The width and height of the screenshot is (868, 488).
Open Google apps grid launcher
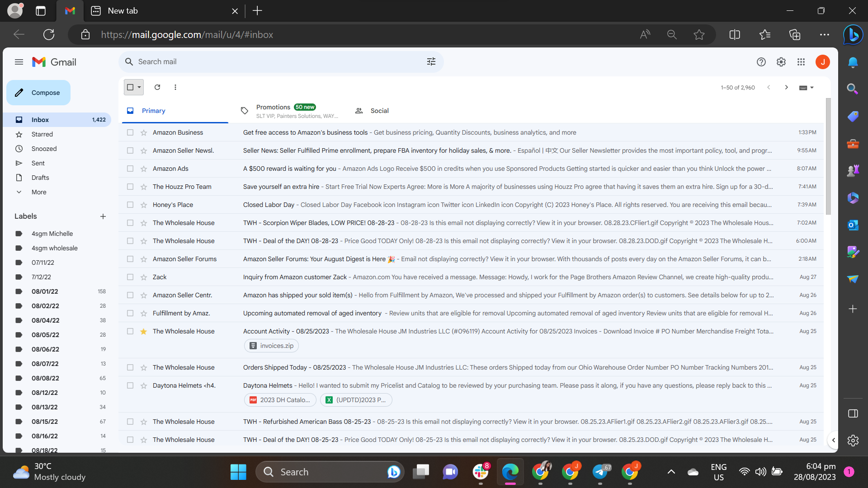pyautogui.click(x=801, y=62)
